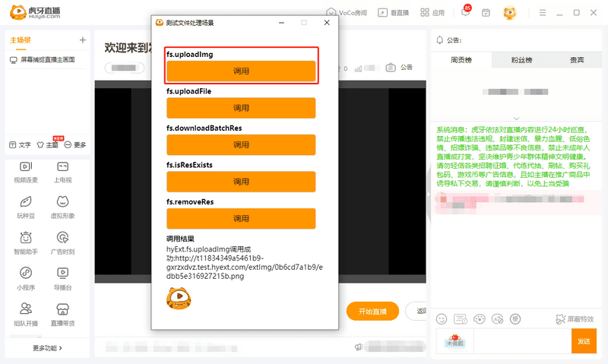
Task: Click the uploaded tiger image thumbnail
Action: click(179, 298)
